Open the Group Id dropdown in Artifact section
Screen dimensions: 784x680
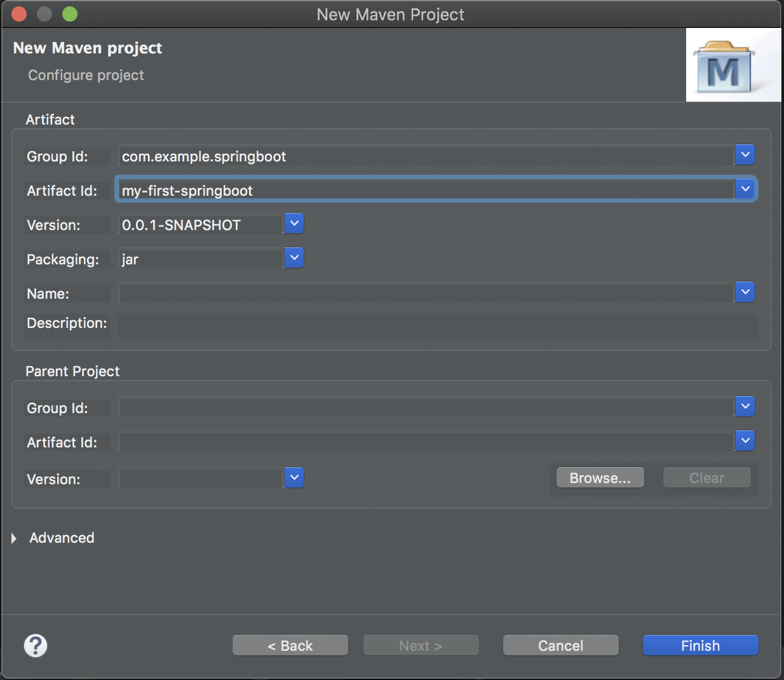pos(744,154)
